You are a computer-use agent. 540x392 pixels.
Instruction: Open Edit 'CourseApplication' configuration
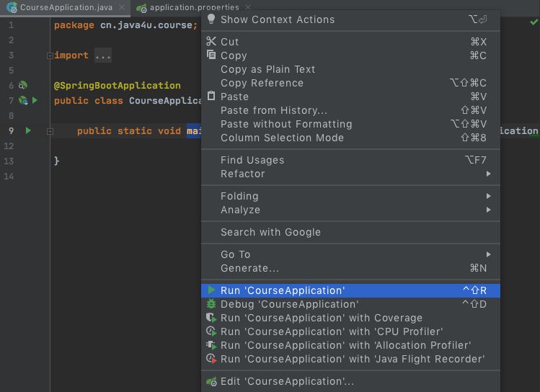(287, 381)
